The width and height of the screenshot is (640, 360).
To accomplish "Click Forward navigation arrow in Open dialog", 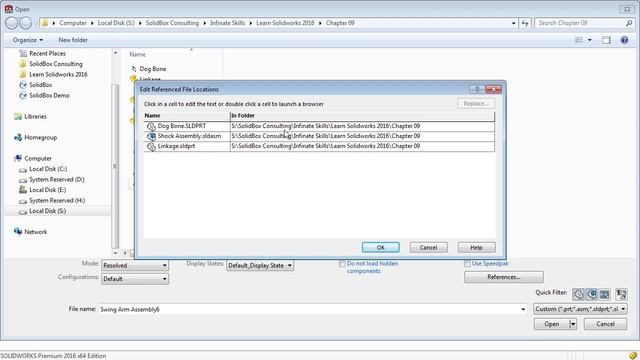I will coord(25,23).
